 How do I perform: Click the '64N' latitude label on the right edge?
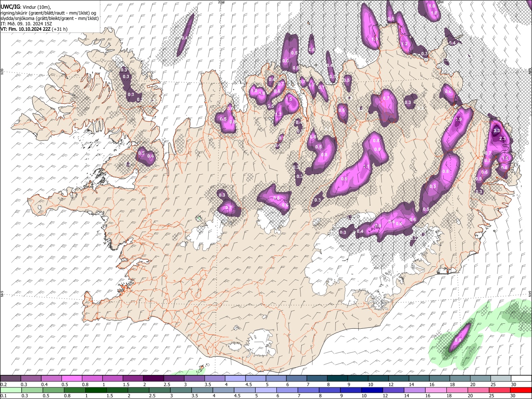coord(530,293)
